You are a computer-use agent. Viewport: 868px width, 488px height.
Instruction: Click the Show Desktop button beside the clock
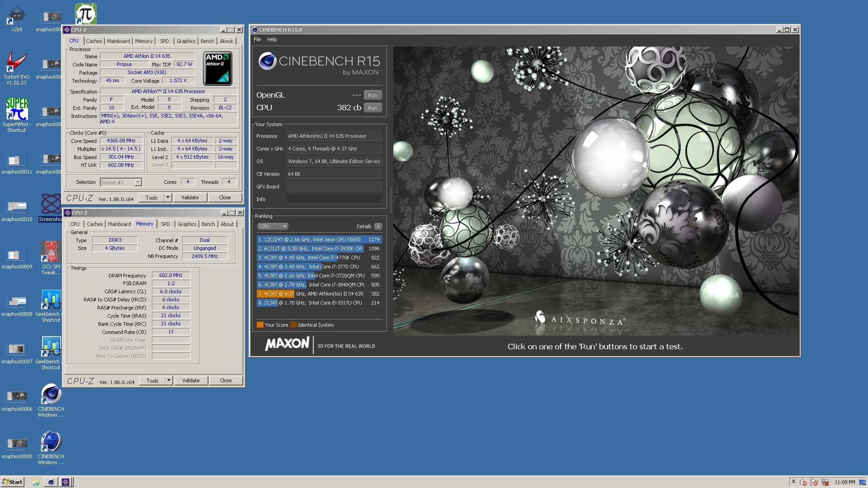(863, 482)
